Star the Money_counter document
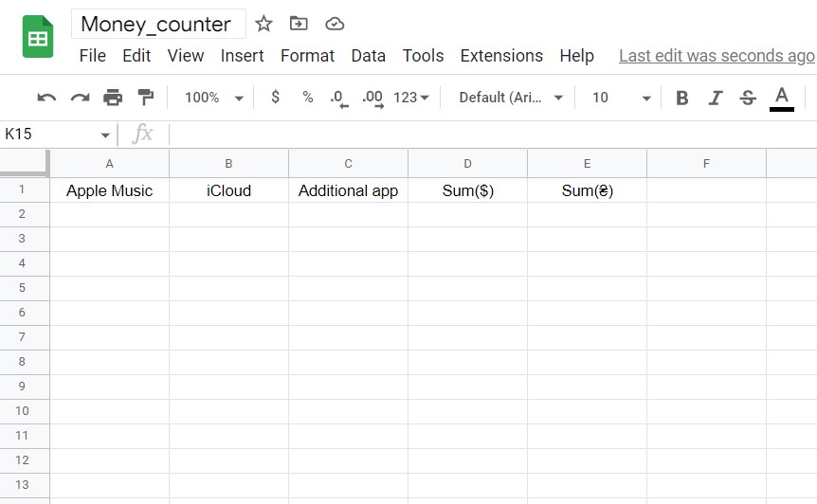The width and height of the screenshot is (817, 504). (x=263, y=24)
